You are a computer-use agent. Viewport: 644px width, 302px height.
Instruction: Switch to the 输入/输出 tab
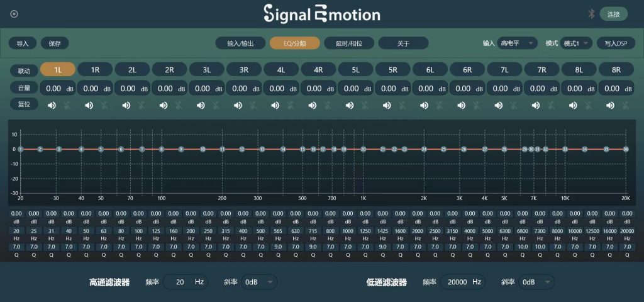240,43
